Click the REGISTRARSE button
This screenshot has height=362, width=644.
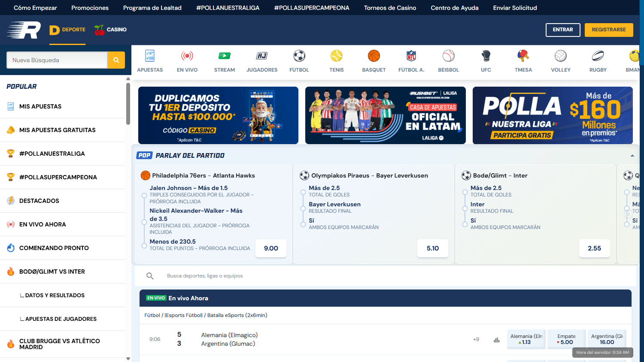point(609,30)
